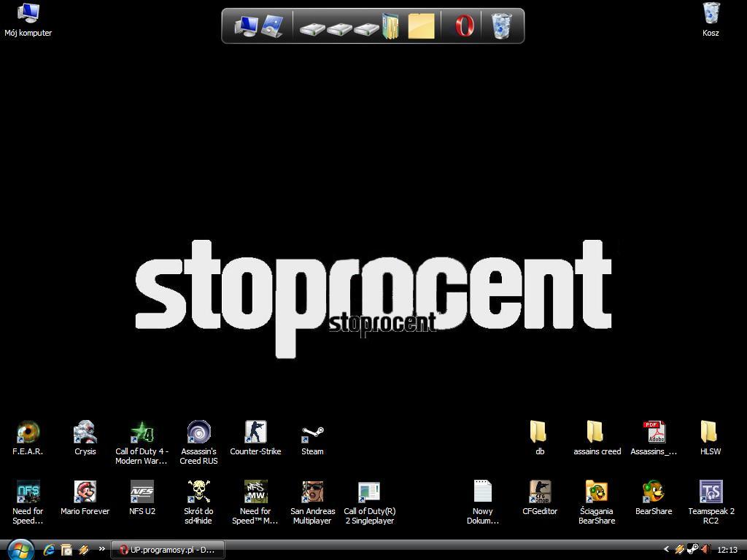Open the volume speaker tray icon
Image resolution: width=747 pixels, height=560 pixels.
706,550
